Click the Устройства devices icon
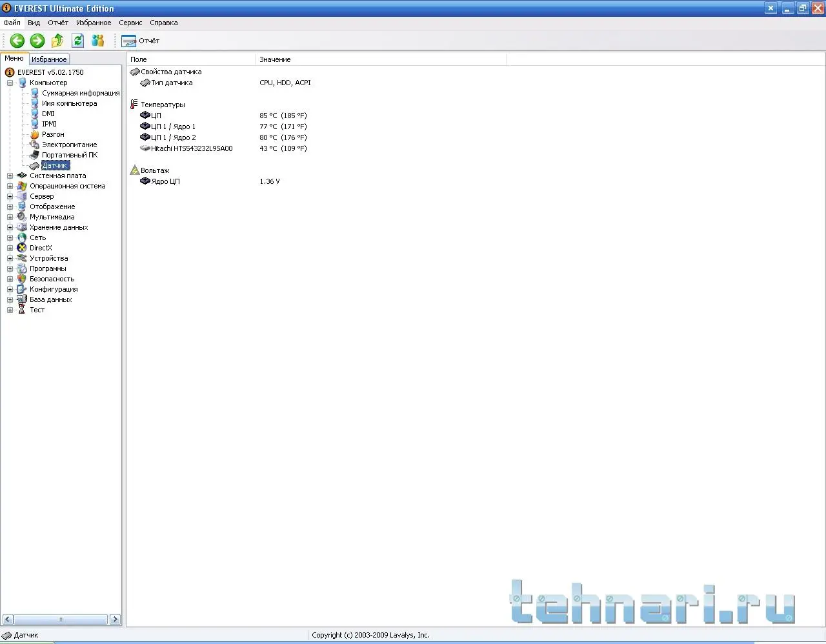Screen dimensions: 826x644 pos(22,258)
